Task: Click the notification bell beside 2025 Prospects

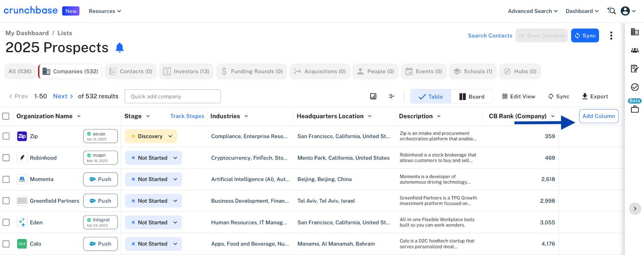Action: coord(120,48)
